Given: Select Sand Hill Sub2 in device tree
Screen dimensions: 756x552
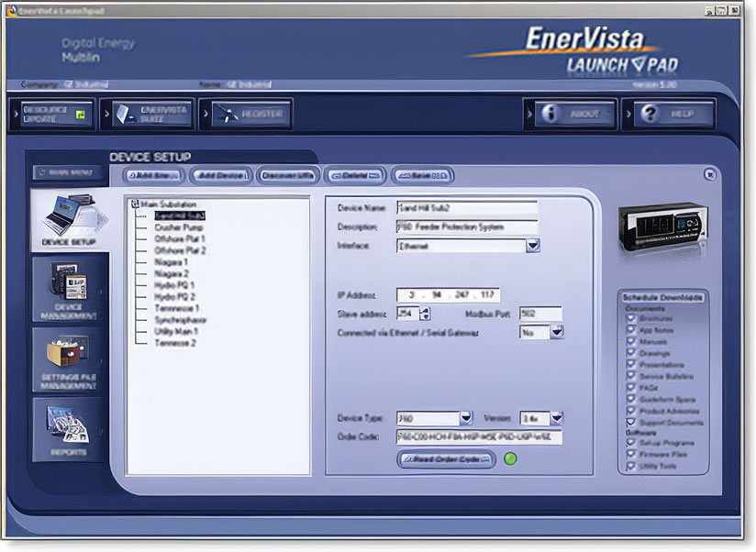Looking at the screenshot, I should tap(180, 215).
